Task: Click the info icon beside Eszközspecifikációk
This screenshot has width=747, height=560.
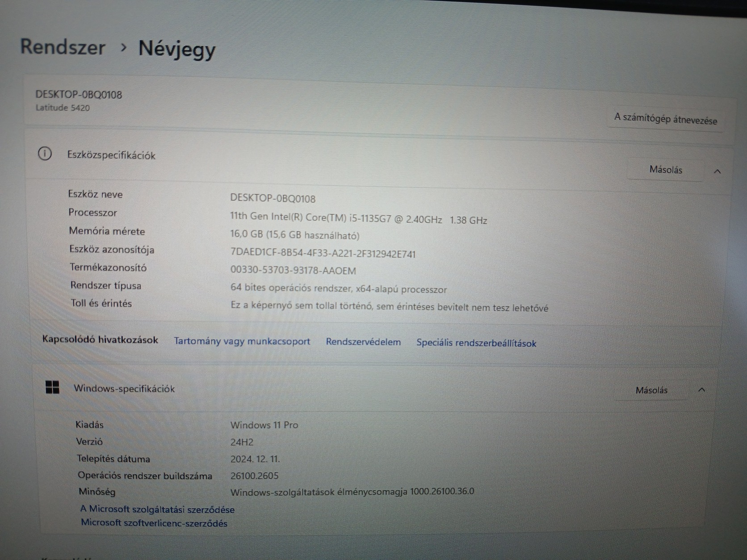Action: coord(45,154)
